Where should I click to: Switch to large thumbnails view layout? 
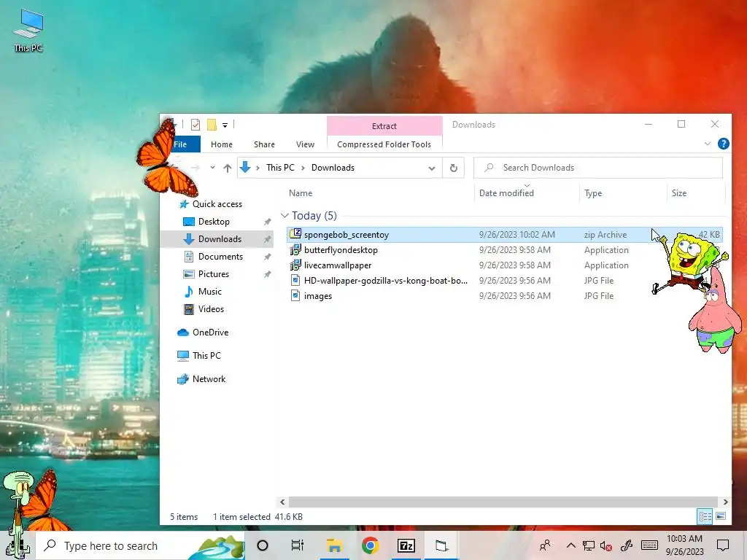coord(721,516)
